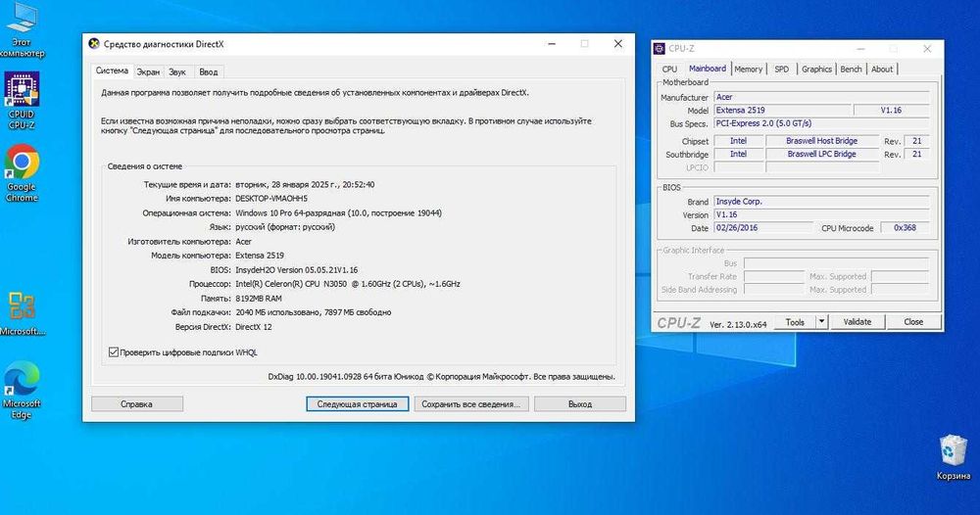Click the computer name DESKTOP-VMAOHH5 text
The width and height of the screenshot is (980, 515).
[x=271, y=199]
